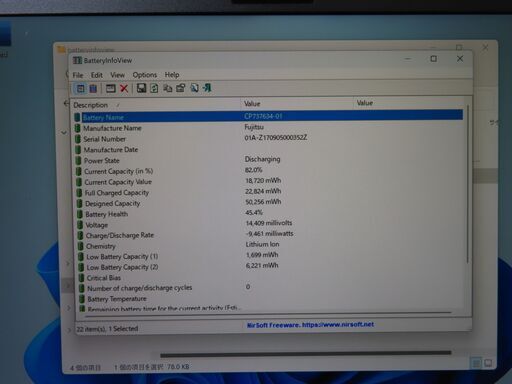Viewport: 512px width, 384px height.
Task: Open the Options menu
Action: [145, 75]
